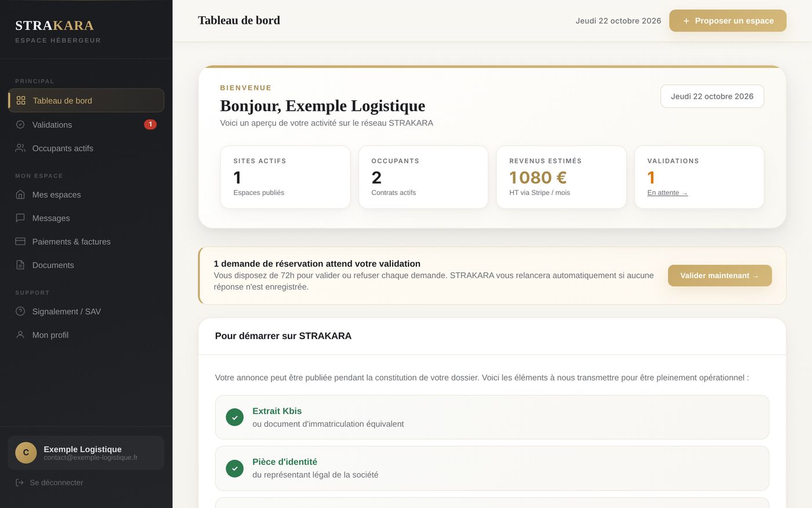Select the Revenus estimés stat card

click(x=561, y=177)
